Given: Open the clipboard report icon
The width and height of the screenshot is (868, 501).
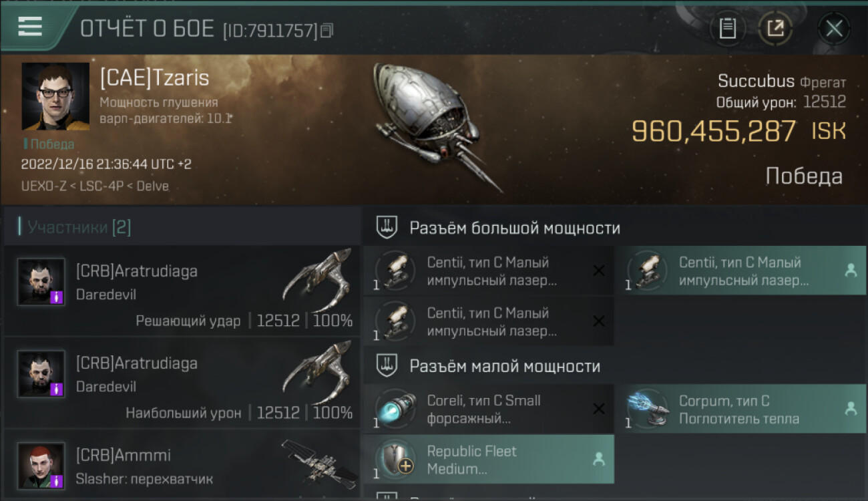Looking at the screenshot, I should point(728,29).
